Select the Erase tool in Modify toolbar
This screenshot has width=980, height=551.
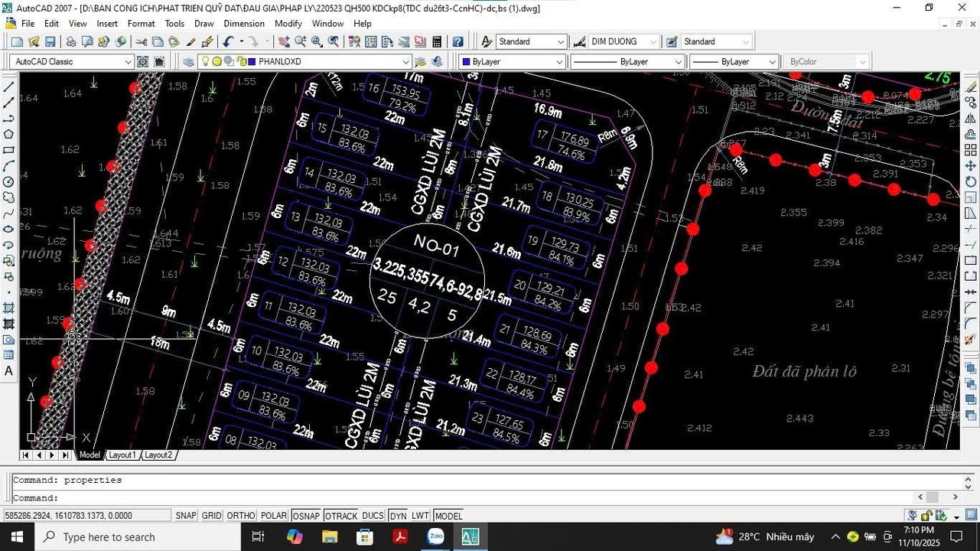point(970,85)
